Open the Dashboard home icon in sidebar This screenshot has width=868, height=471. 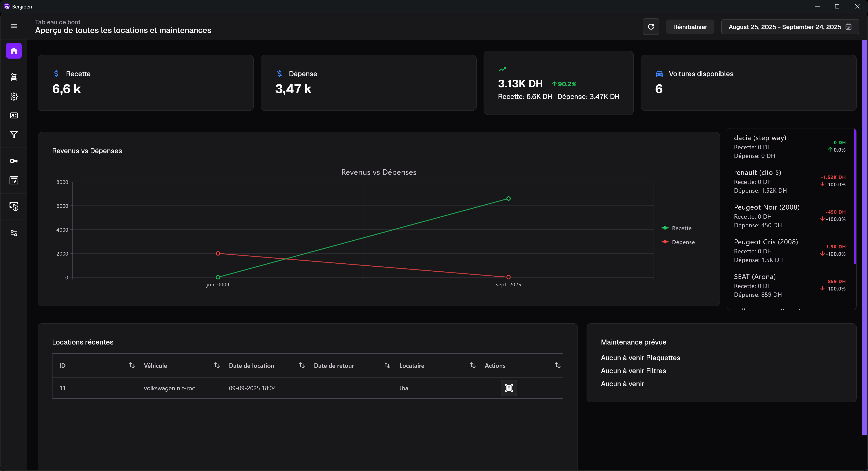point(13,51)
